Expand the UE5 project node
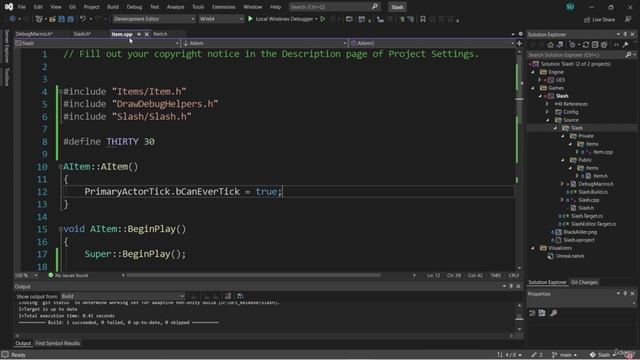 click(x=540, y=80)
